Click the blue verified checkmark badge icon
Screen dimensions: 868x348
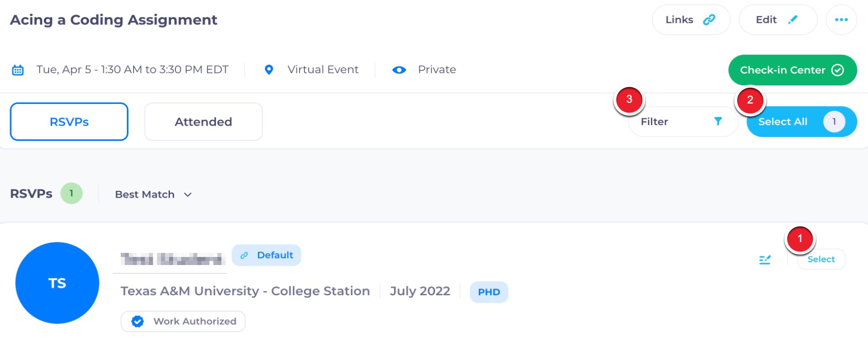(138, 321)
